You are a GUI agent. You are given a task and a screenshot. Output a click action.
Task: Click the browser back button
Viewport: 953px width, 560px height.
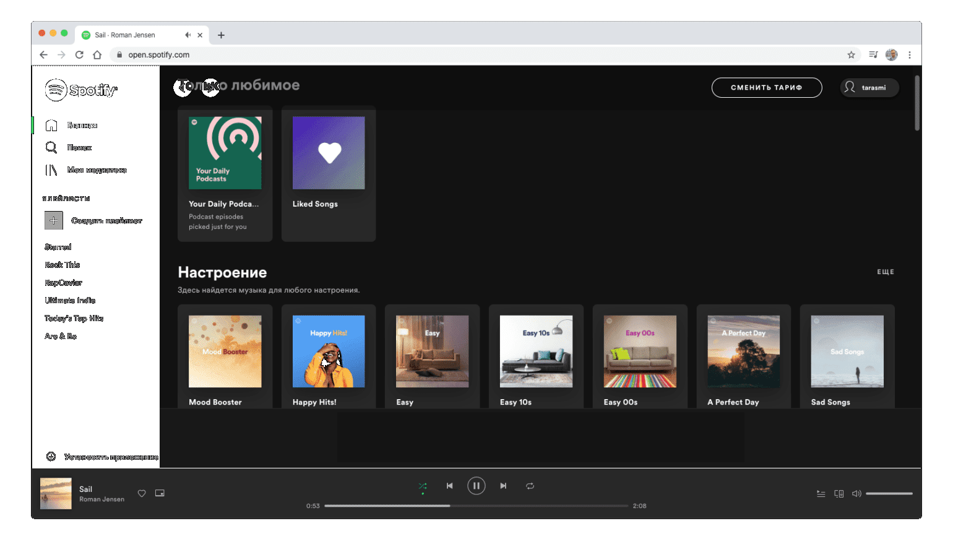43,54
